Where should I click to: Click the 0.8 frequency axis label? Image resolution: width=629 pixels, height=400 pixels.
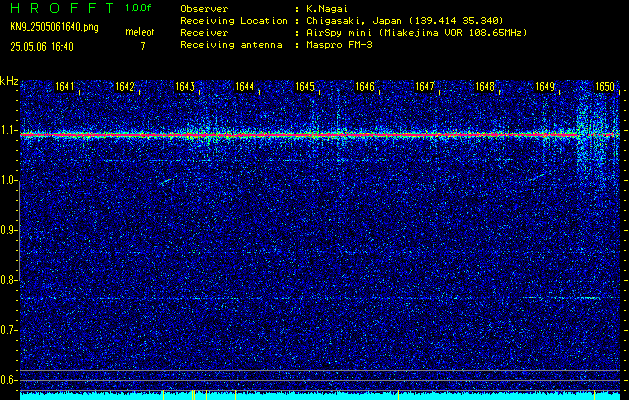click(x=8, y=280)
